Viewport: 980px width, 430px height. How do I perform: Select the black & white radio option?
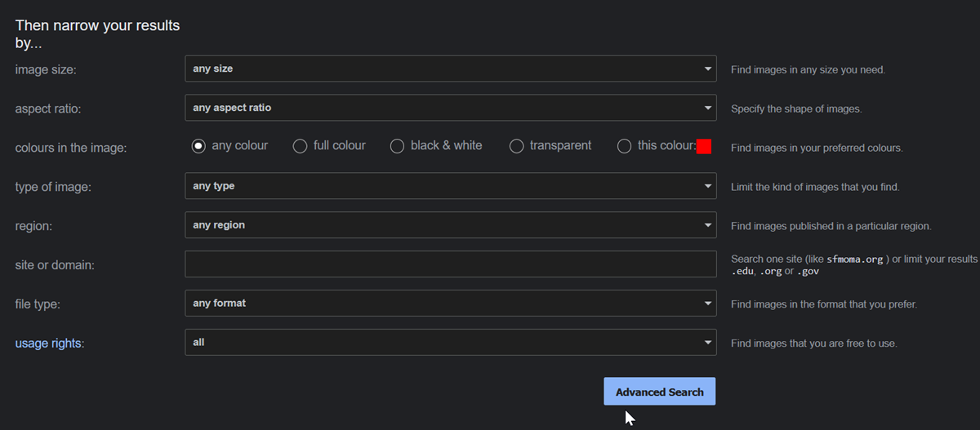pyautogui.click(x=398, y=146)
